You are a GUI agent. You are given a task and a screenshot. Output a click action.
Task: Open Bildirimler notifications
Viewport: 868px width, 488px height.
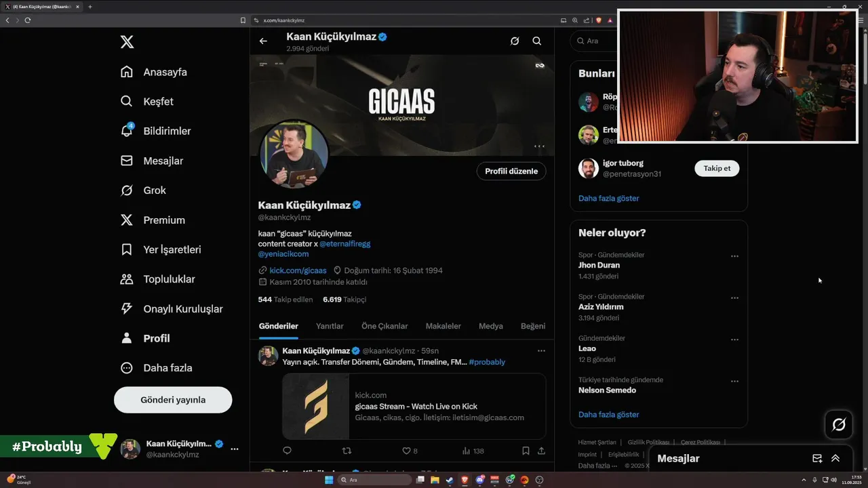click(155, 131)
